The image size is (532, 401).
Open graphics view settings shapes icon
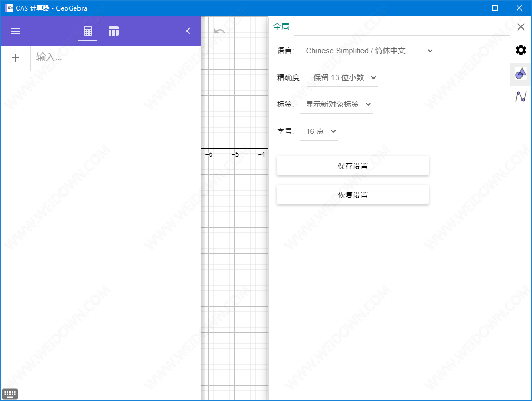(521, 73)
